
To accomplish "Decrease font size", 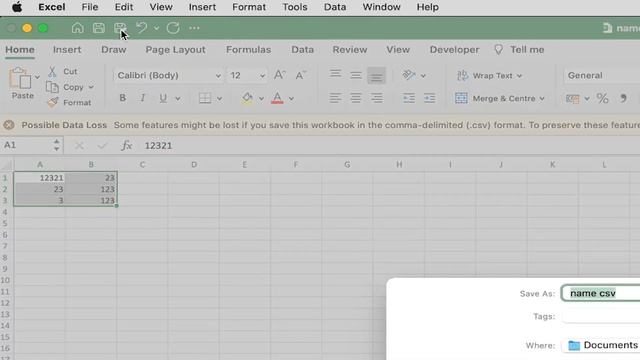I will click(x=301, y=75).
